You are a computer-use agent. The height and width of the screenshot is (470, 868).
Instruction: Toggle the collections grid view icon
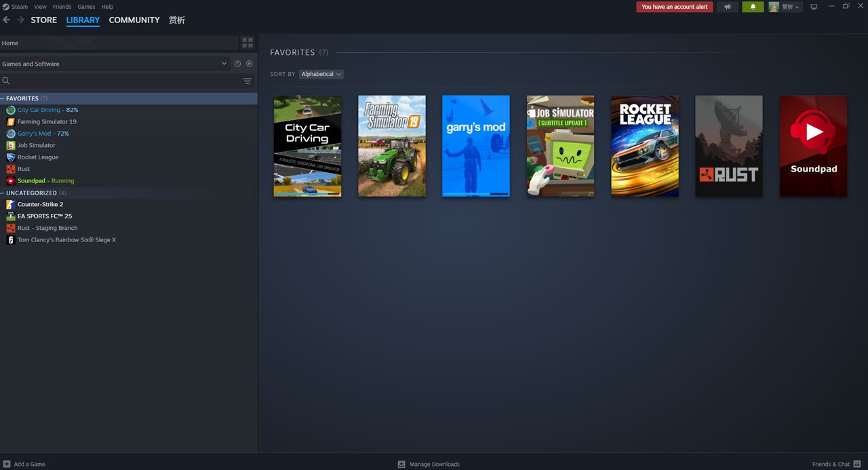(x=248, y=43)
